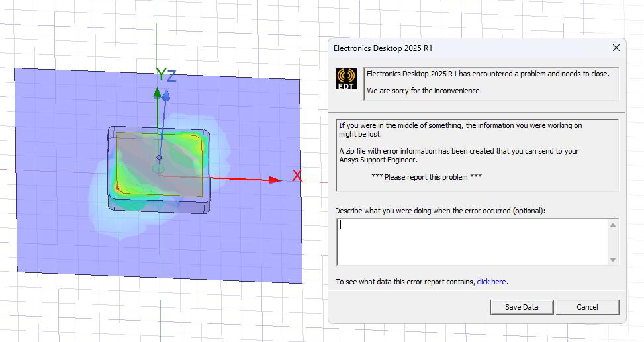Select the blue Z axis label
644x342 pixels.
coord(171,76)
